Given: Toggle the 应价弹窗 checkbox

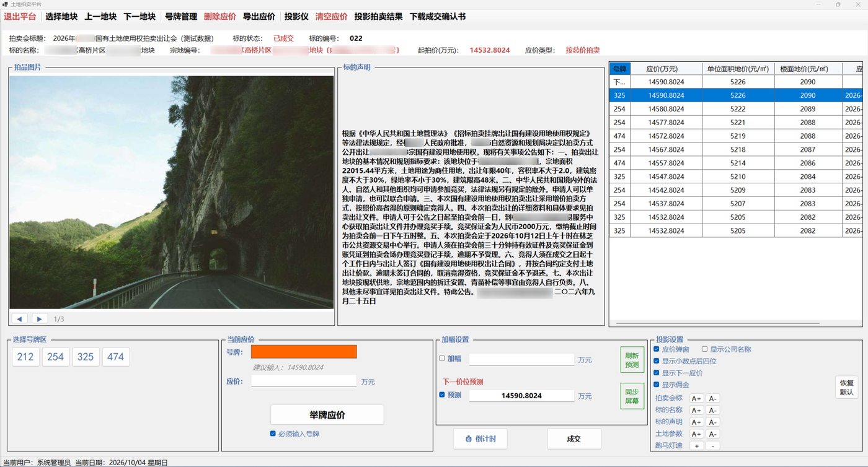Looking at the screenshot, I should pos(657,349).
